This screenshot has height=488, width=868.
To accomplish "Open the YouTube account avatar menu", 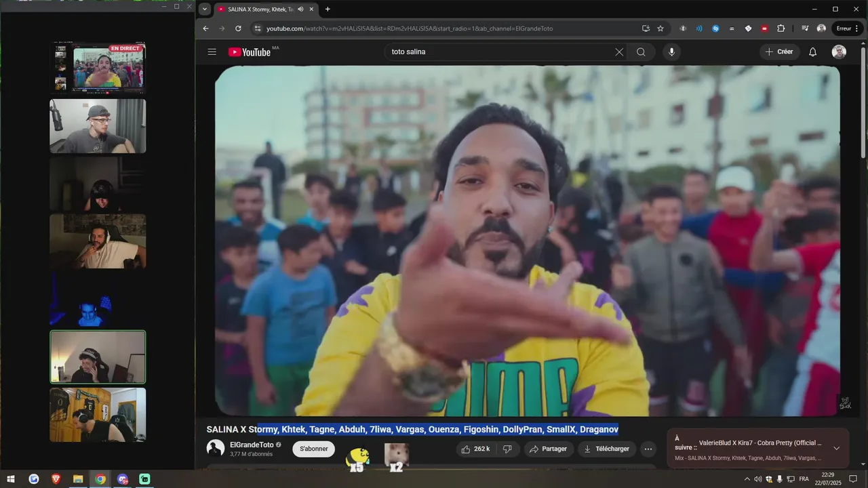I will (839, 52).
